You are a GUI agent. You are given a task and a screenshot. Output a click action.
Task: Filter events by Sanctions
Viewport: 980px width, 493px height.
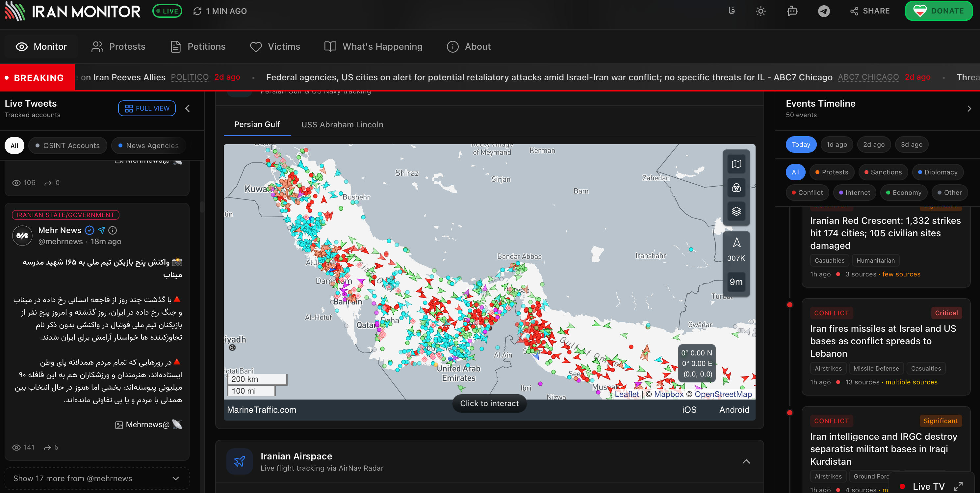[x=883, y=172]
